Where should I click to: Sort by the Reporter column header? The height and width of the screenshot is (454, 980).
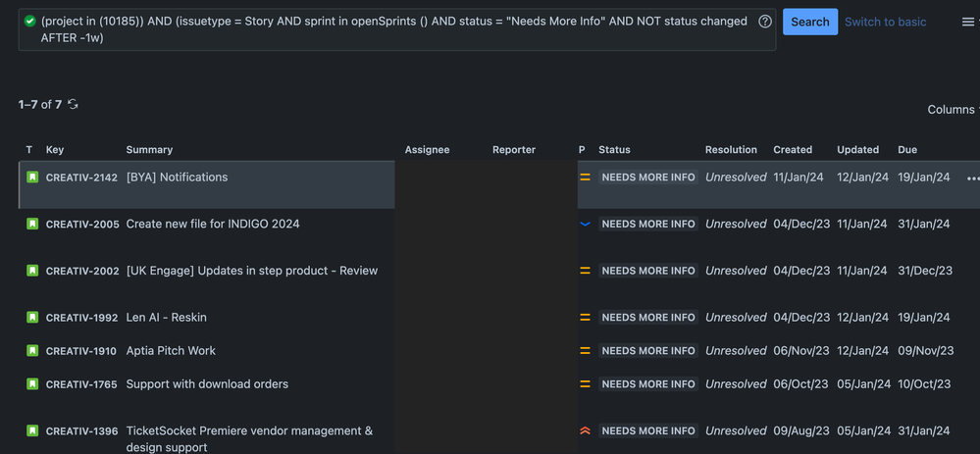point(514,150)
